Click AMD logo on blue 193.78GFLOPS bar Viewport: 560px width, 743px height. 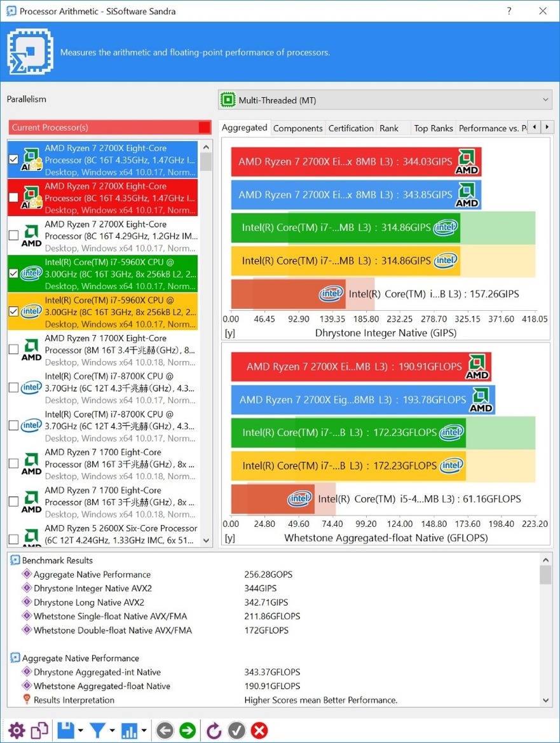(x=481, y=400)
